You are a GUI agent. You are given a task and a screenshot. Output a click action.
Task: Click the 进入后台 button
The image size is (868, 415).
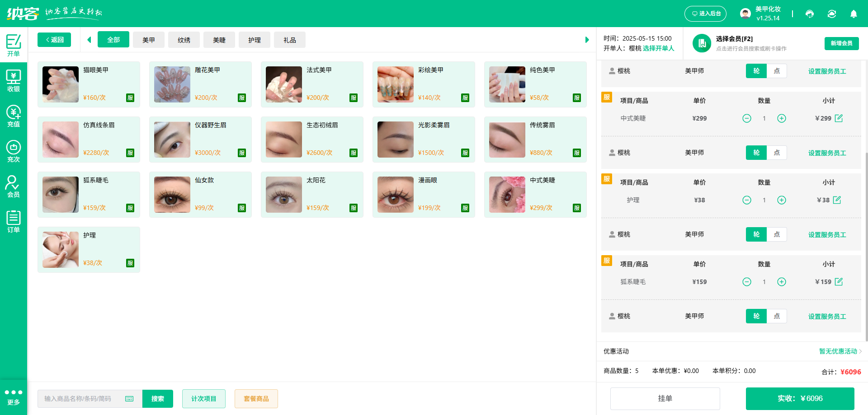click(x=705, y=14)
